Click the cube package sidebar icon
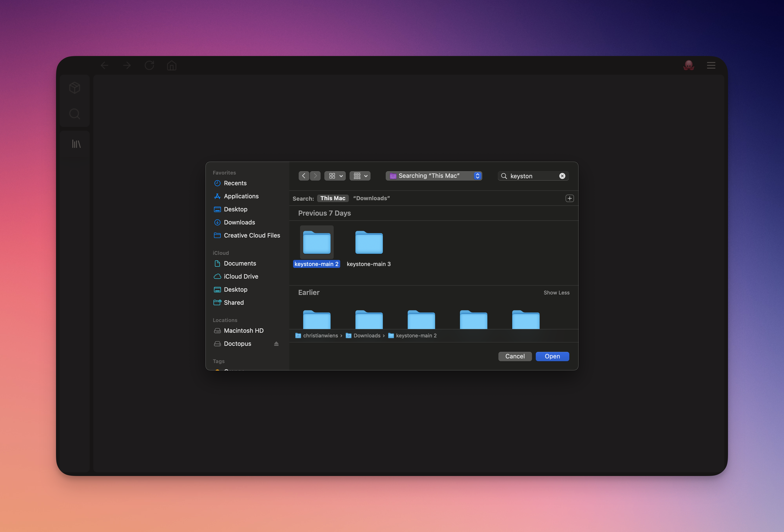The image size is (784, 532). click(75, 88)
